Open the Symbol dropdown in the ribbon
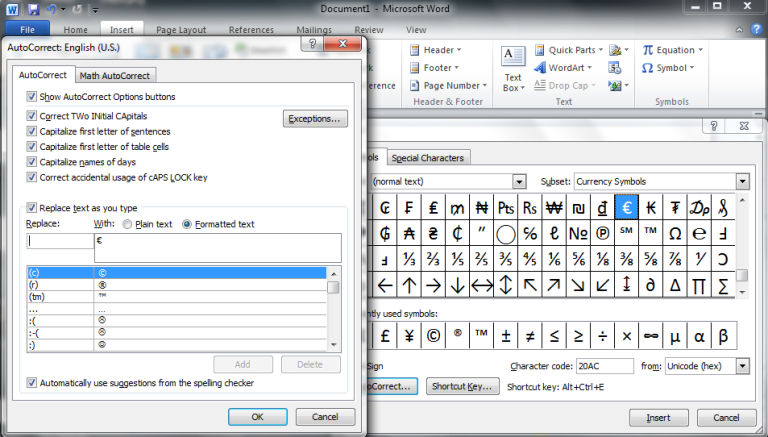 (x=669, y=68)
